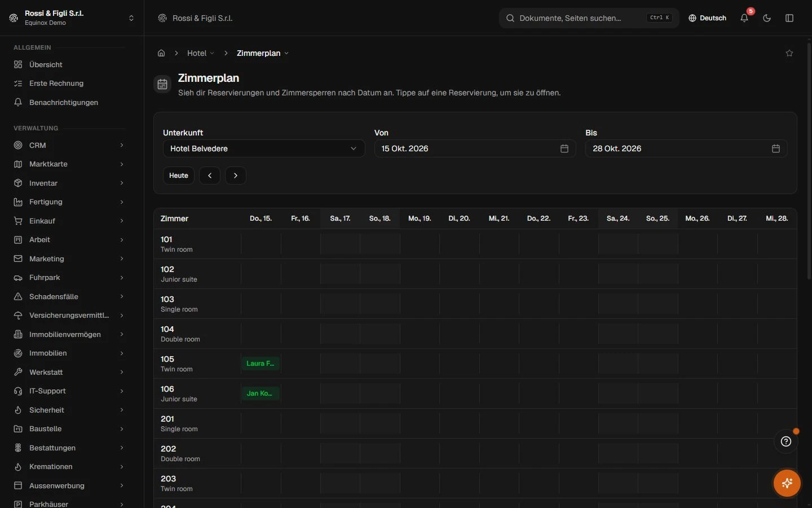
Task: Expand the Werkstatt sidebar section
Action: [69, 373]
